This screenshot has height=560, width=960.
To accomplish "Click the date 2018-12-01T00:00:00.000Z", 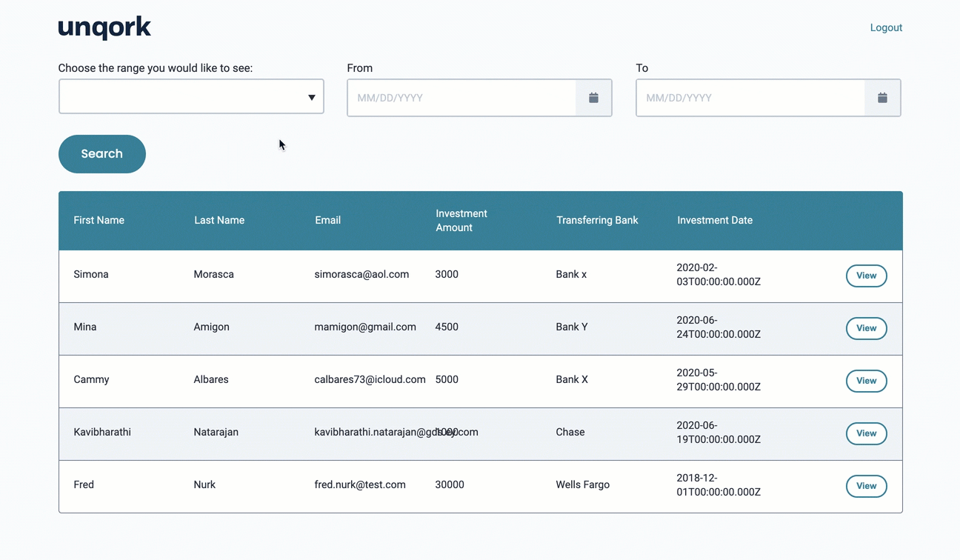I will (x=719, y=485).
